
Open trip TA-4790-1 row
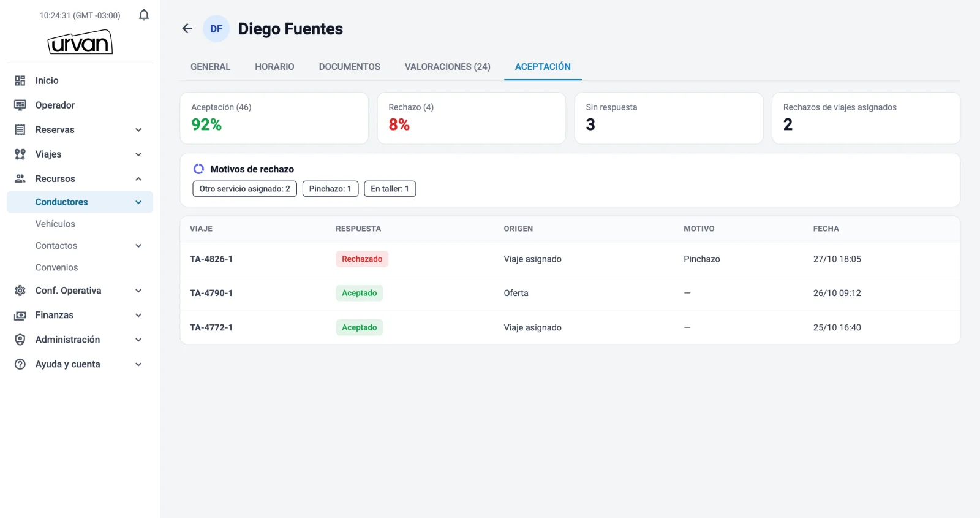[570, 294]
